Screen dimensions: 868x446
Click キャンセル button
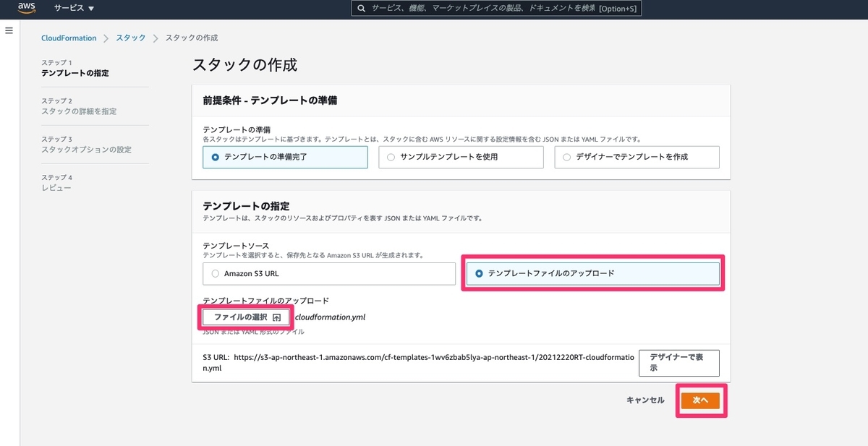[x=645, y=400]
